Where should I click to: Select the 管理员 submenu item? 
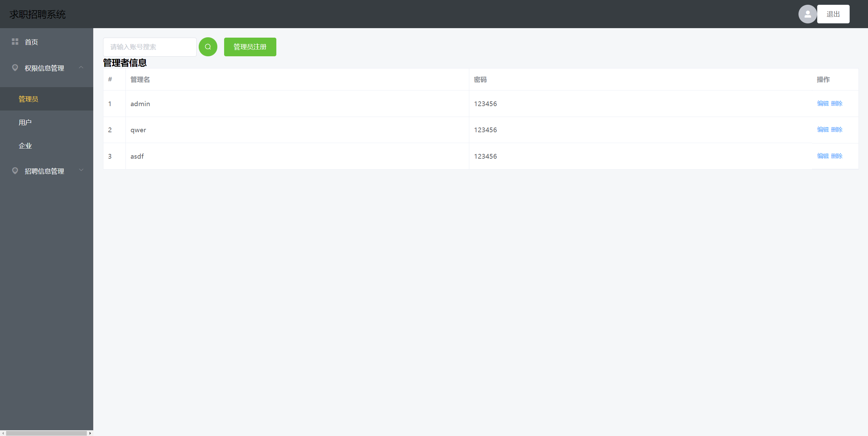(x=28, y=99)
